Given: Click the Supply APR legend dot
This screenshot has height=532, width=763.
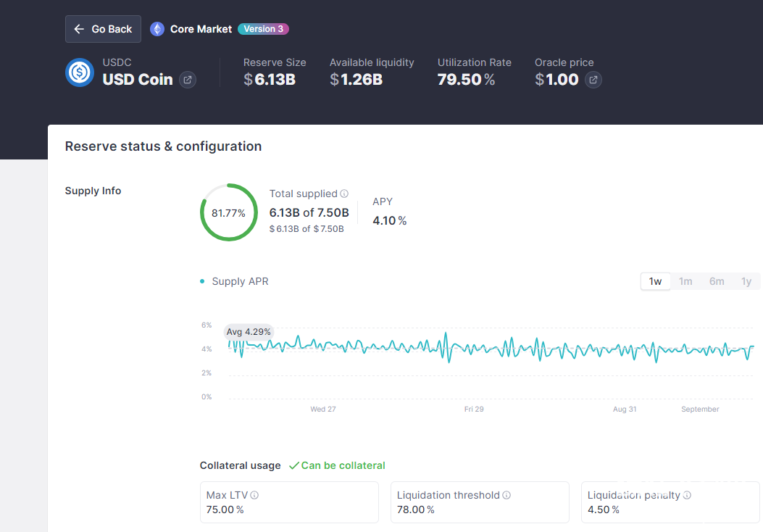Looking at the screenshot, I should (x=202, y=281).
